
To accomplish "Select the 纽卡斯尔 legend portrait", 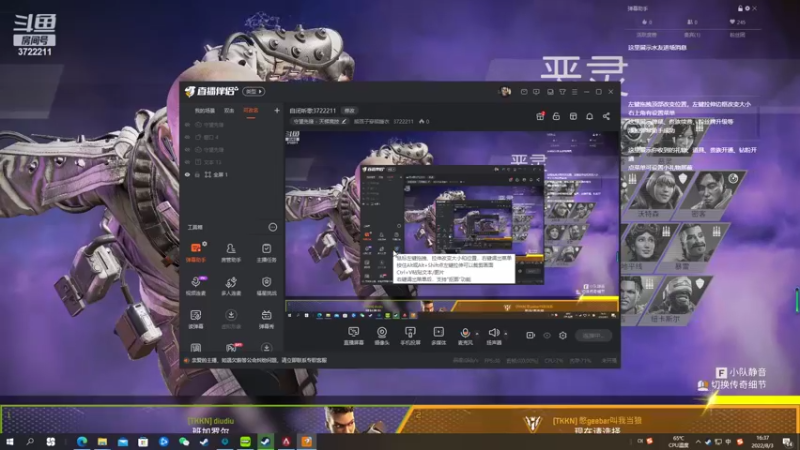I will (673, 300).
